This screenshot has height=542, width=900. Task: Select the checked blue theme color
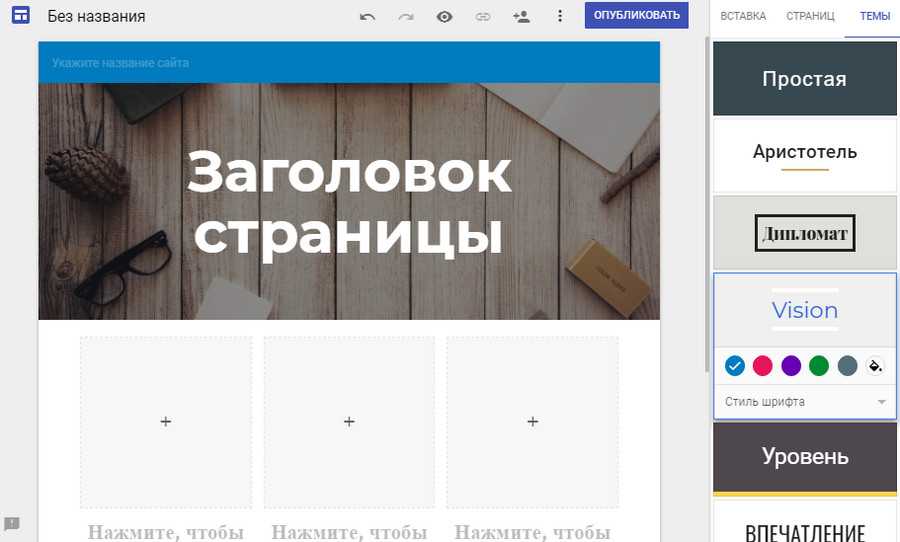[735, 366]
